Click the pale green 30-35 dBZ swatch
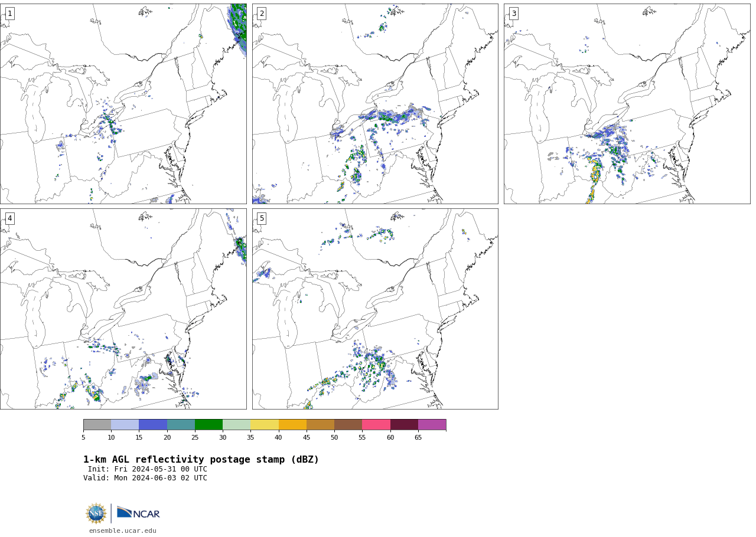756x537 pixels. pyautogui.click(x=236, y=425)
